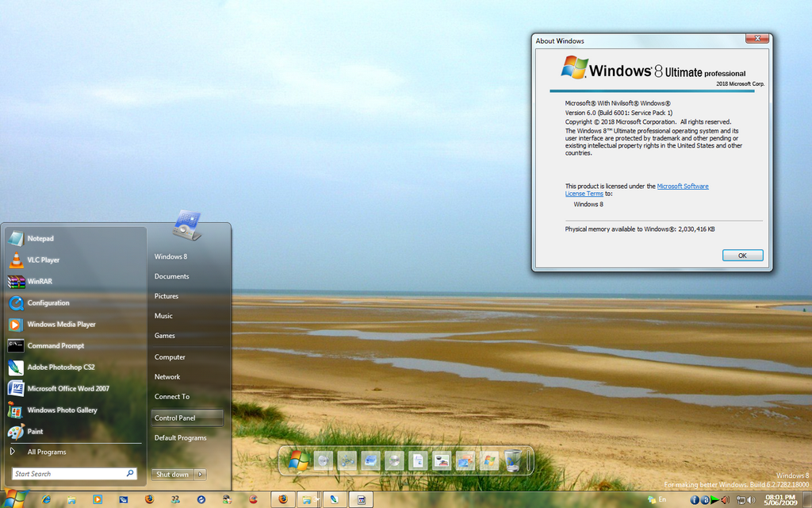Expand the Shut down options arrow

pos(201,475)
